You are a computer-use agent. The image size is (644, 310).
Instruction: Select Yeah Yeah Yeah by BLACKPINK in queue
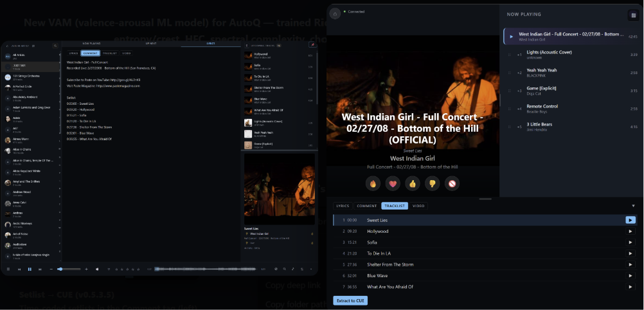coord(571,73)
